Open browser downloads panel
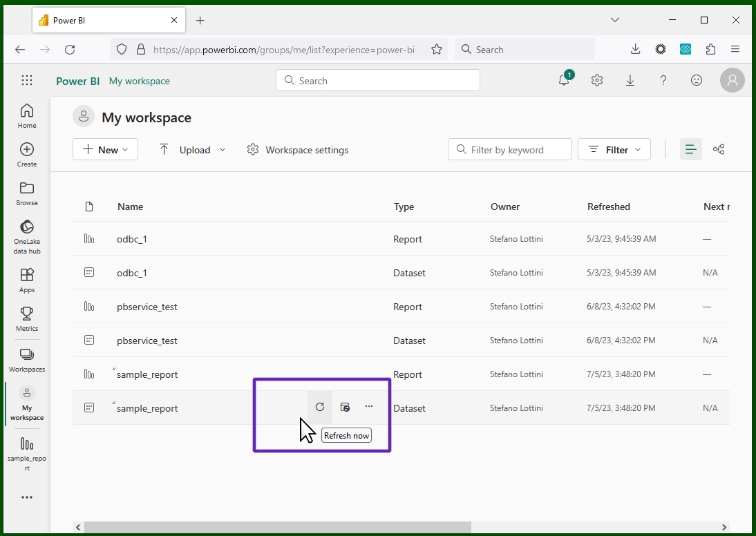This screenshot has height=536, width=756. click(x=636, y=49)
